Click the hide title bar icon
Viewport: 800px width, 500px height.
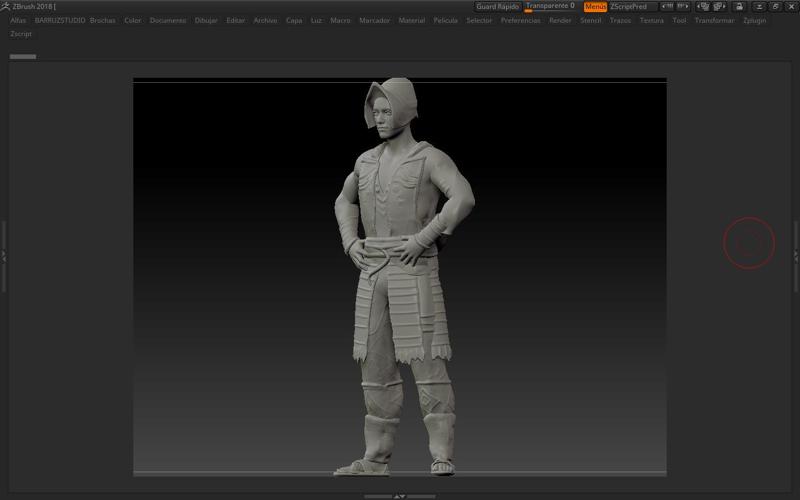point(758,6)
